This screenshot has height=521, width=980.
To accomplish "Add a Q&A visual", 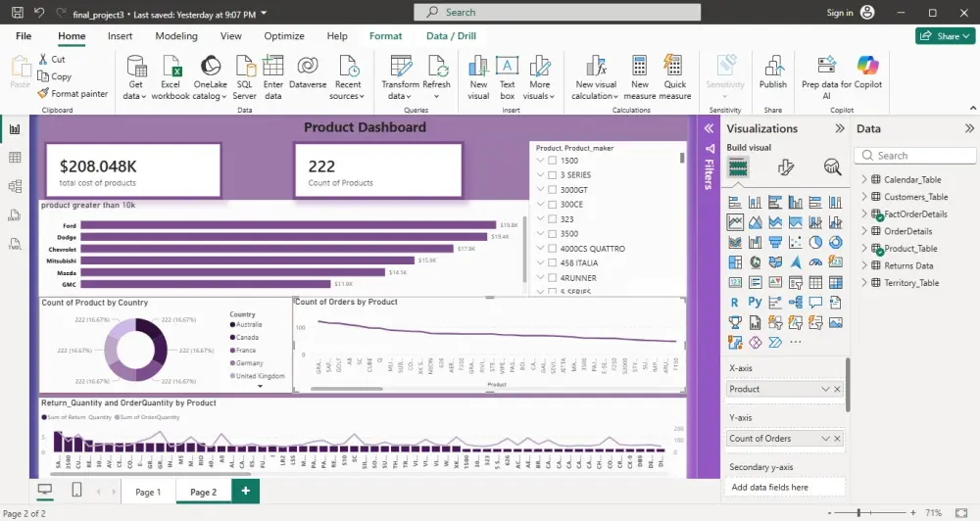I will coord(815,303).
